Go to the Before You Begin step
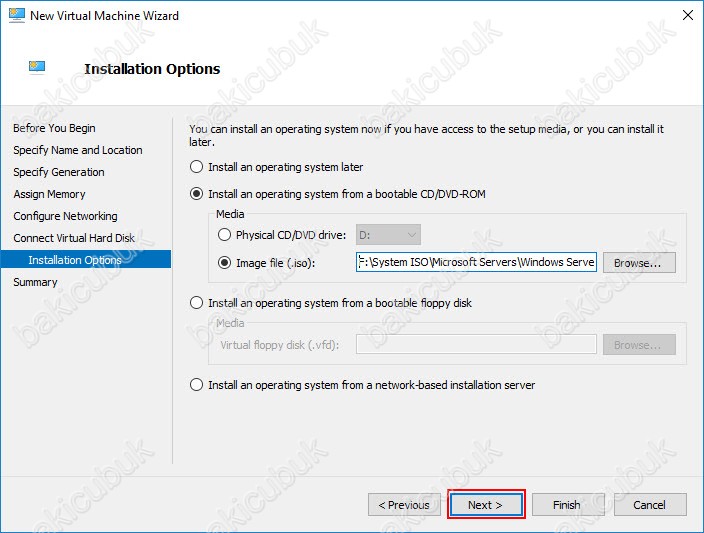 coord(54,128)
